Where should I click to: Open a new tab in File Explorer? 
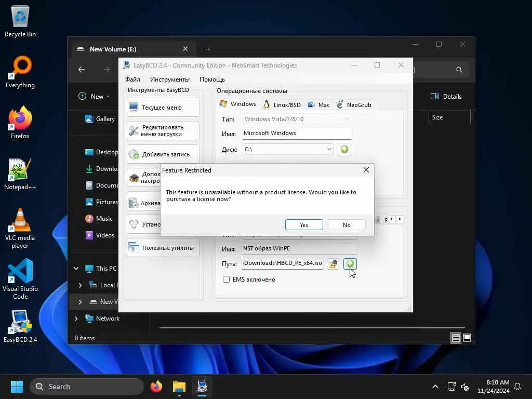[x=208, y=49]
